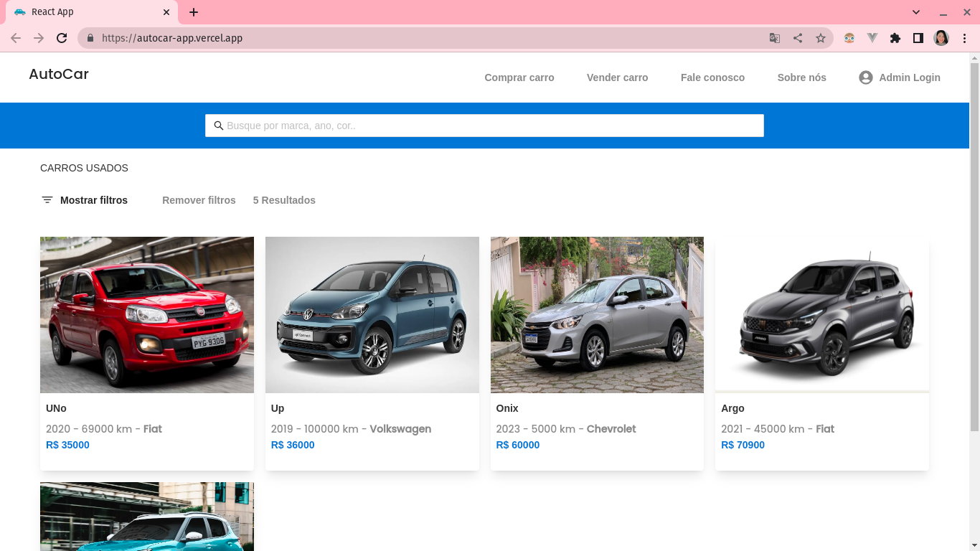Click the text 2023 - 5000 km - Chevrolet

coord(566,429)
